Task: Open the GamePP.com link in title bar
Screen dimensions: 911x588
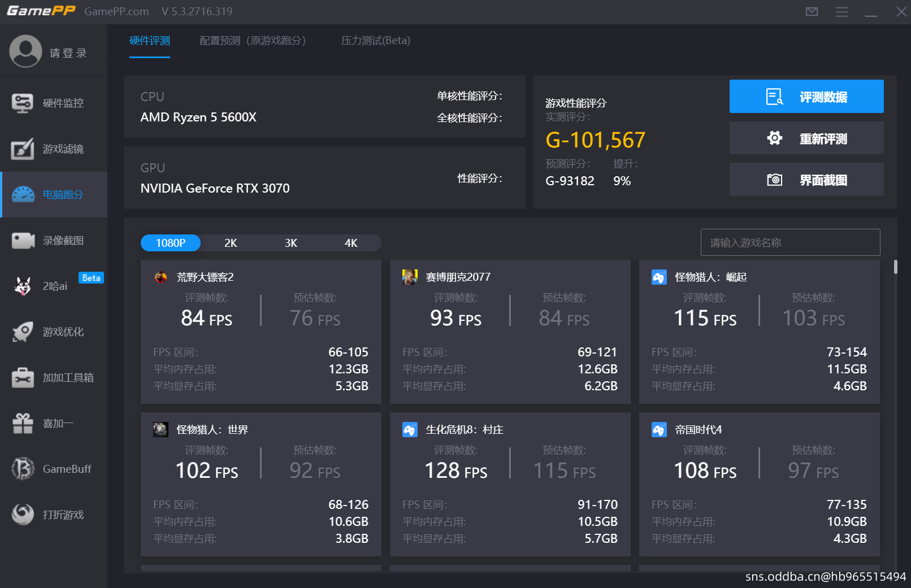Action: [116, 11]
